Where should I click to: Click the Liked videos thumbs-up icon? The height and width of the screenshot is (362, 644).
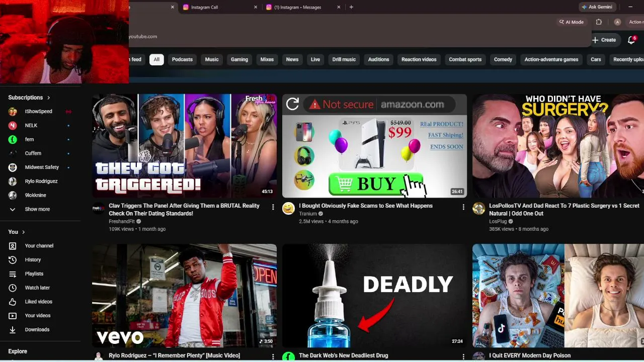point(13,302)
